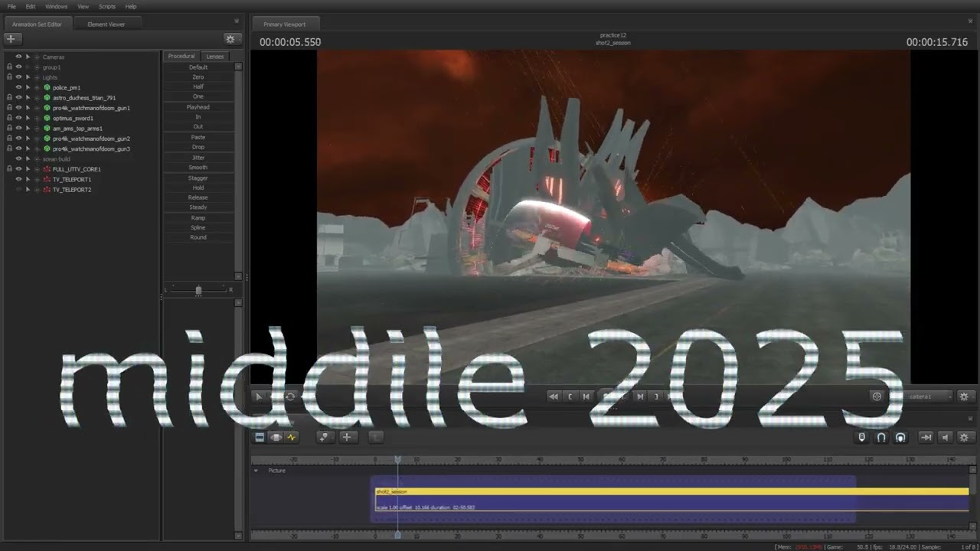980x551 pixels.
Task: Open the File menu
Action: point(11,6)
